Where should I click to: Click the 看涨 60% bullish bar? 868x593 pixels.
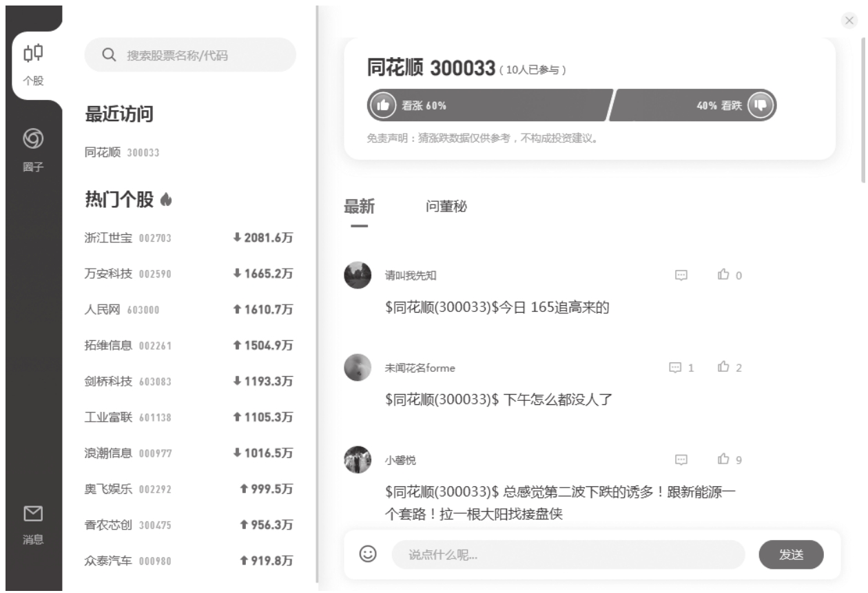[x=490, y=105]
